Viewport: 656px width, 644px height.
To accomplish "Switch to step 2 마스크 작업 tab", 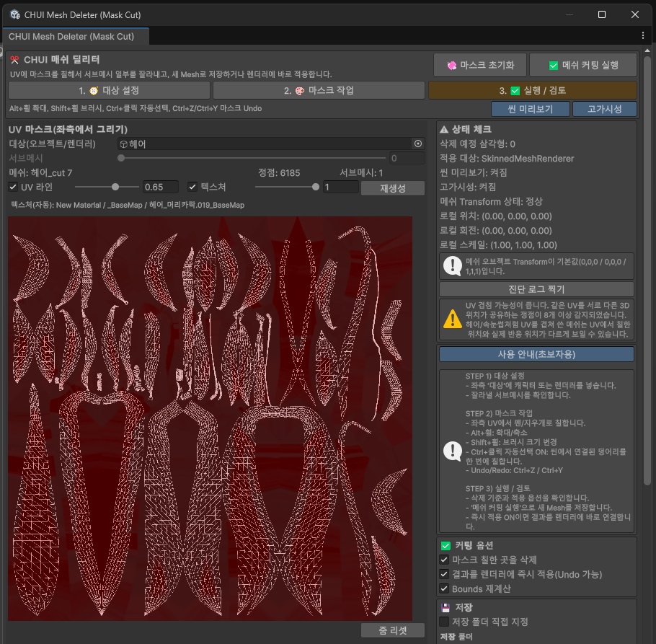I will coord(319,90).
